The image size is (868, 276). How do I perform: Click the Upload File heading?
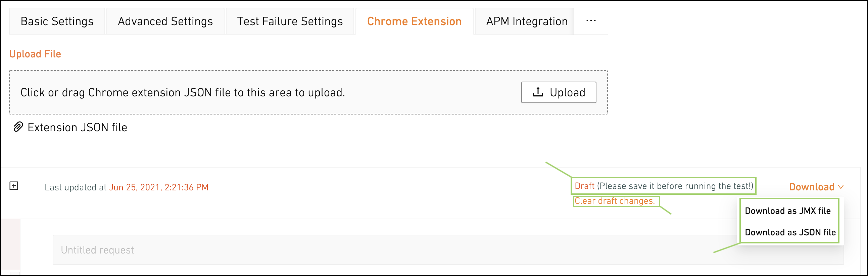click(35, 54)
